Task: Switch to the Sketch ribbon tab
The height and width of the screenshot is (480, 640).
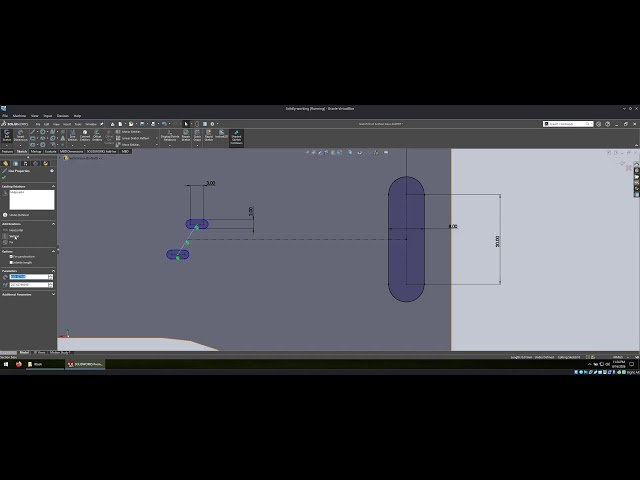Action: 22,151
